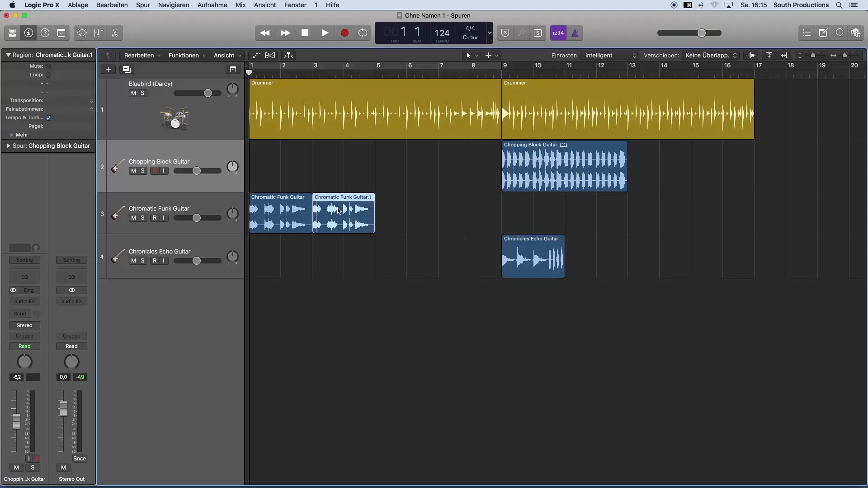Click the Add Track plus button
The width and height of the screenshot is (868, 488).
point(108,69)
